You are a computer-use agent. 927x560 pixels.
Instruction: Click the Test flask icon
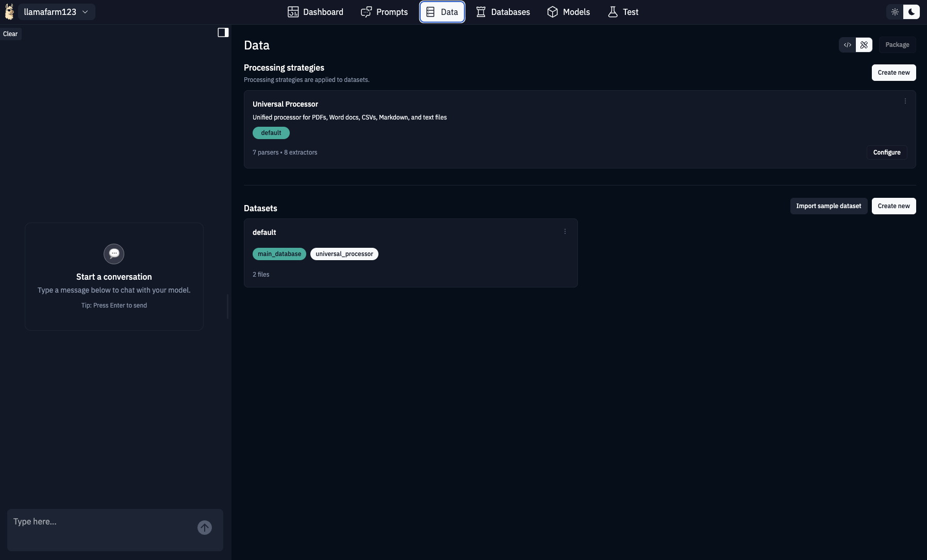[612, 11]
